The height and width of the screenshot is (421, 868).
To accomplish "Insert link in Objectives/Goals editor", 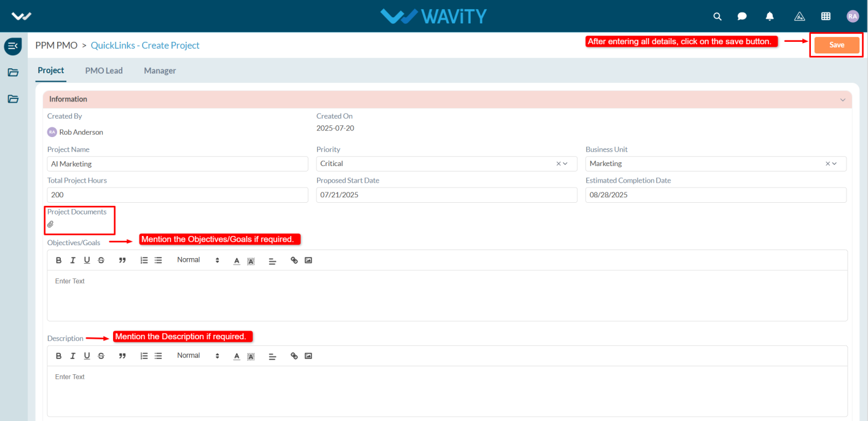I will pyautogui.click(x=294, y=261).
